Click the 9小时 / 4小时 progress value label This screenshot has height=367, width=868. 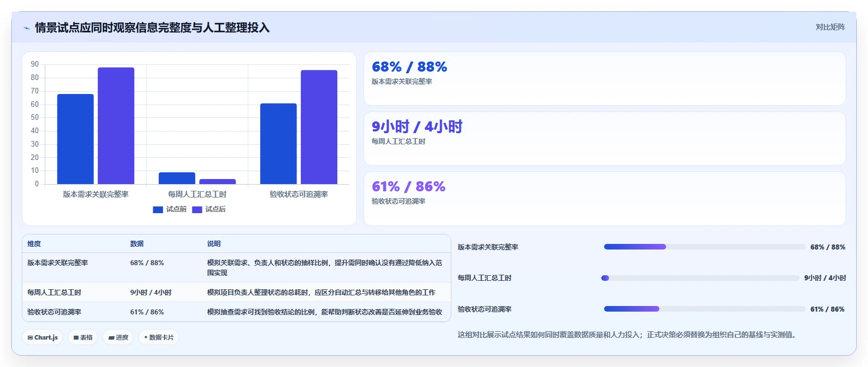825,278
